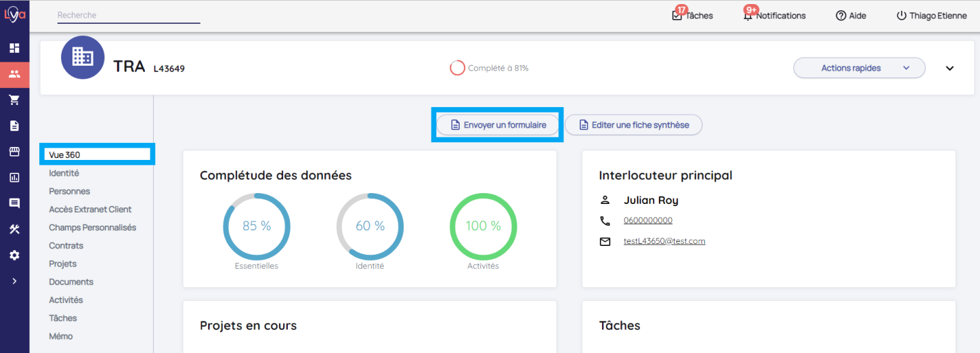Expand the TRA header with the chevron
This screenshot has width=980, height=353.
[950, 68]
